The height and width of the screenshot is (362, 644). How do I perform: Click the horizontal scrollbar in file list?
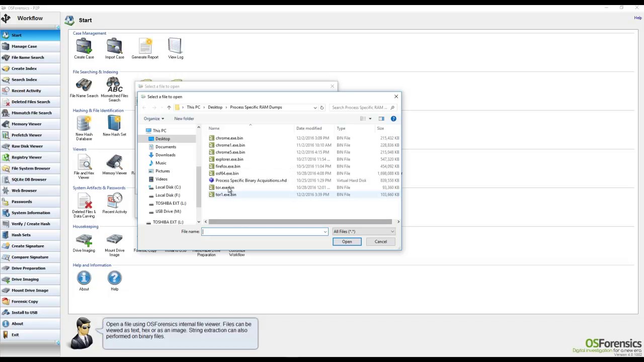pyautogui.click(x=300, y=222)
